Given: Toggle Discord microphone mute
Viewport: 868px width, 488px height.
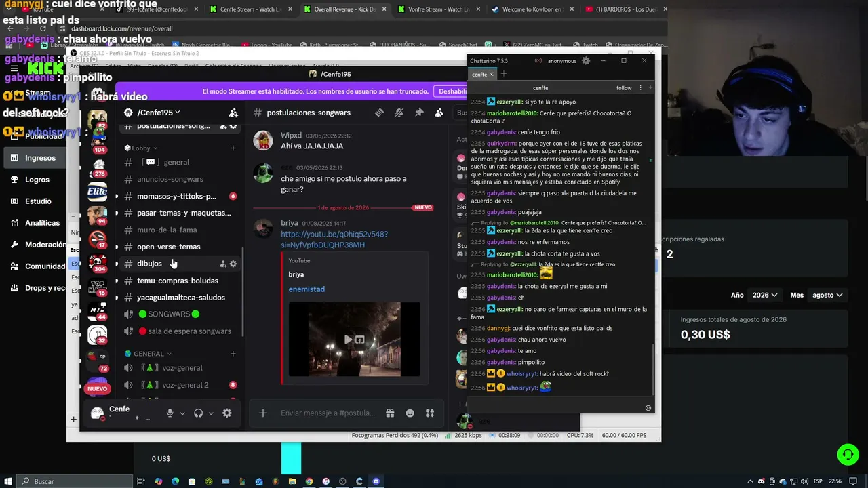Looking at the screenshot, I should coord(170,413).
